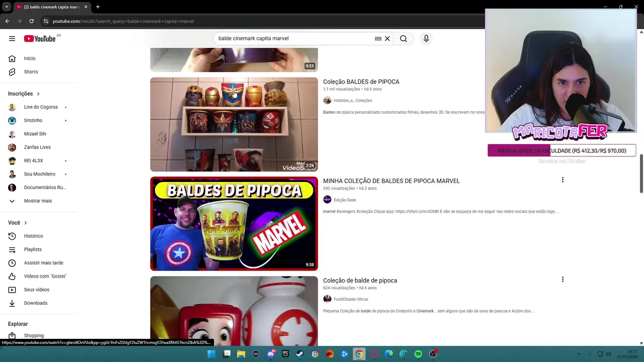644x362 pixels.
Task: Click the search magnifier button
Action: 404,39
